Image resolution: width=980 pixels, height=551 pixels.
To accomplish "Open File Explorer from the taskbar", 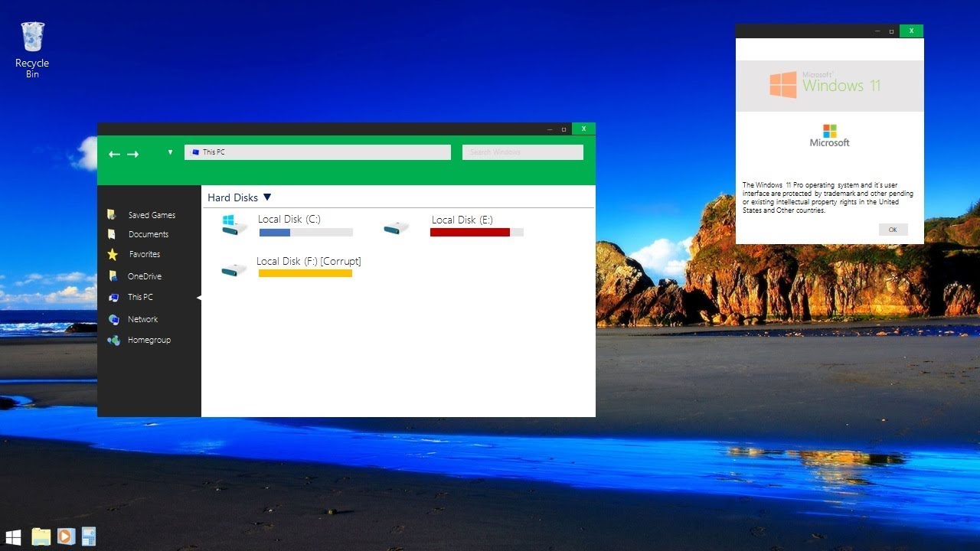I will click(41, 537).
